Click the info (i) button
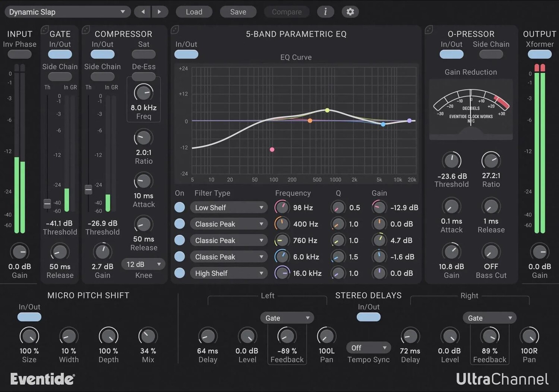 (x=325, y=12)
